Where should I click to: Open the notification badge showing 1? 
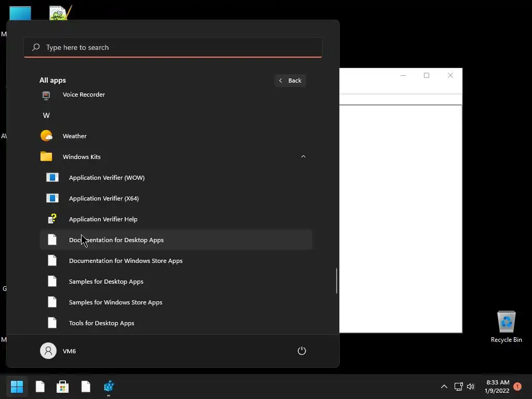tap(517, 387)
